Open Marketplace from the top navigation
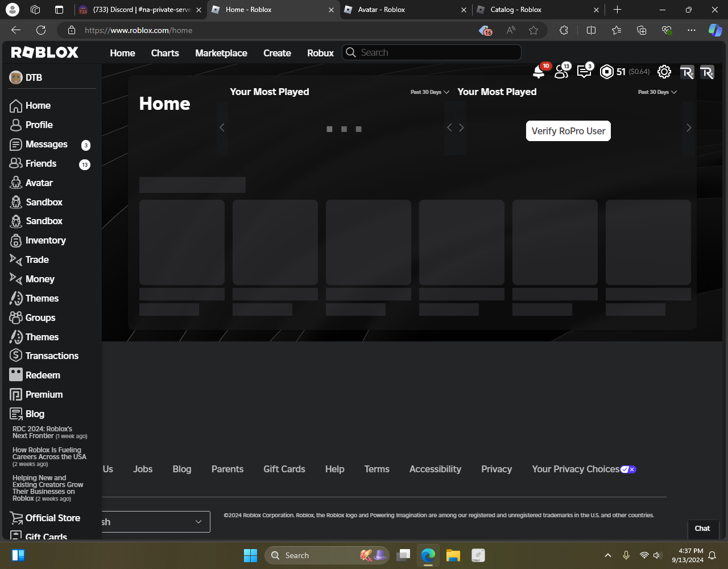This screenshot has width=728, height=569. point(221,53)
